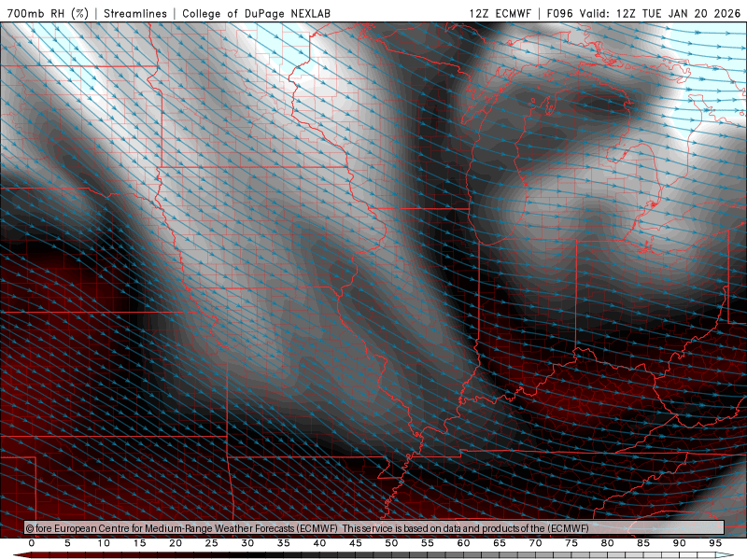Click the '40' colorbar tick label
Screen dimensions: 747x560
point(319,543)
